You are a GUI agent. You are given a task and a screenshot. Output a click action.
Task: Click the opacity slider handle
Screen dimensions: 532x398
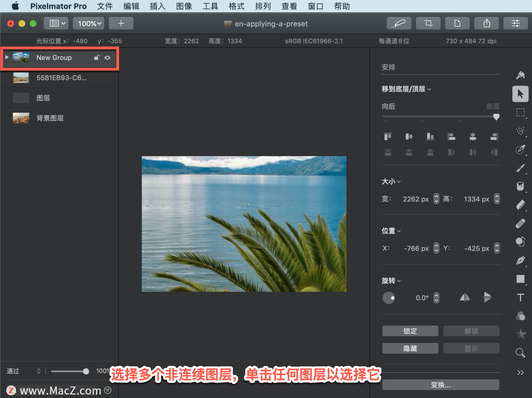click(86, 371)
